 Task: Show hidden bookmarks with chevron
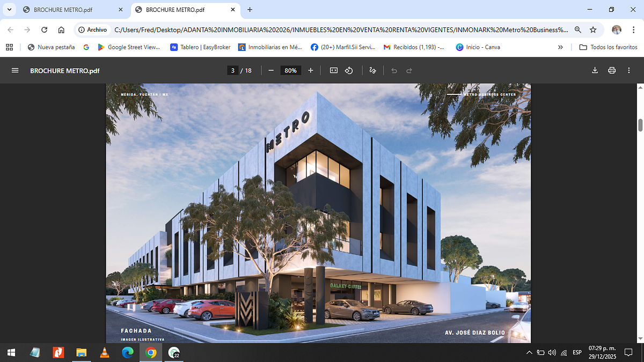(x=561, y=47)
